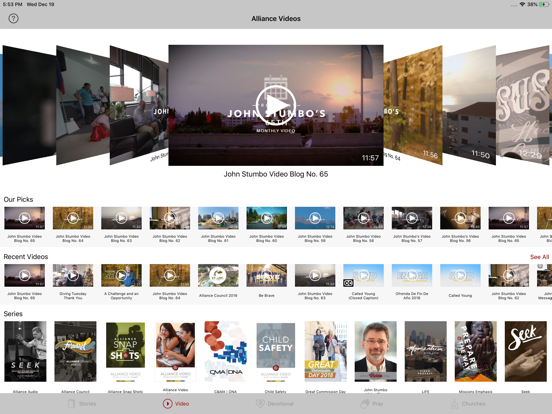The width and height of the screenshot is (552, 414).
Task: Play Called Young video without captions
Action: [x=460, y=275]
